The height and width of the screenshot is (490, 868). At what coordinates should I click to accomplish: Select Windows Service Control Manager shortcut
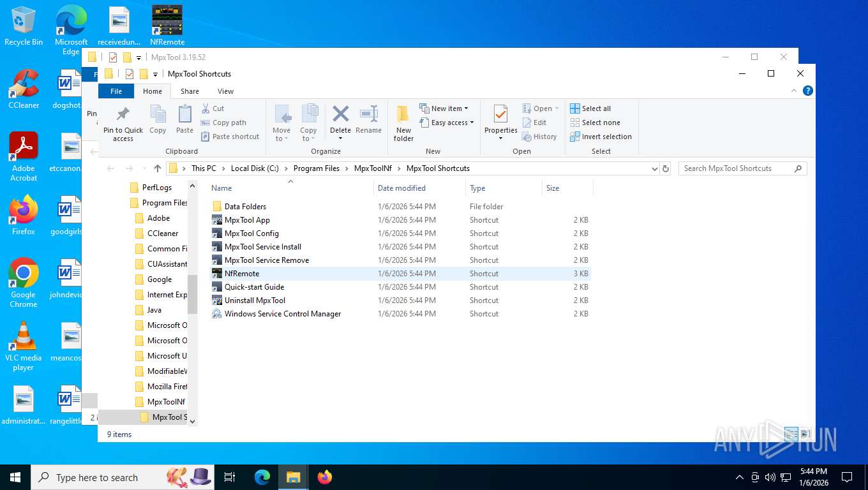(x=283, y=314)
